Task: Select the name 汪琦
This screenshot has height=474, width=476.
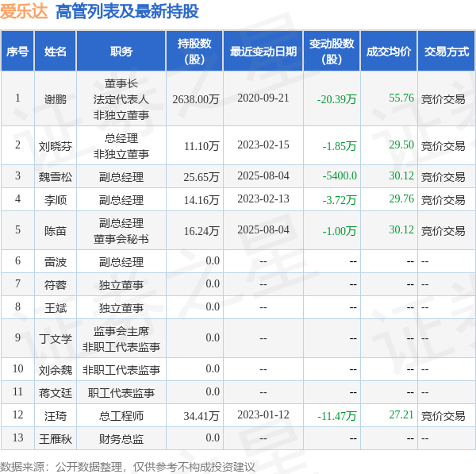Action: coord(56,416)
